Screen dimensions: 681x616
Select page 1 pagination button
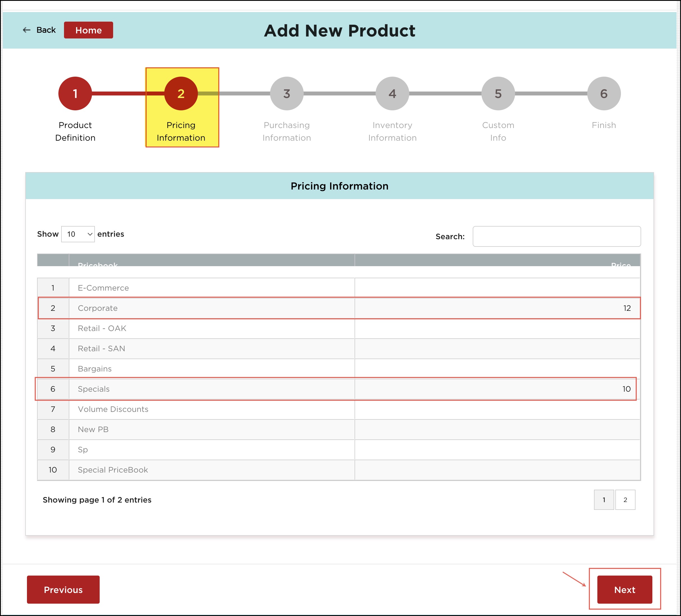pos(604,499)
